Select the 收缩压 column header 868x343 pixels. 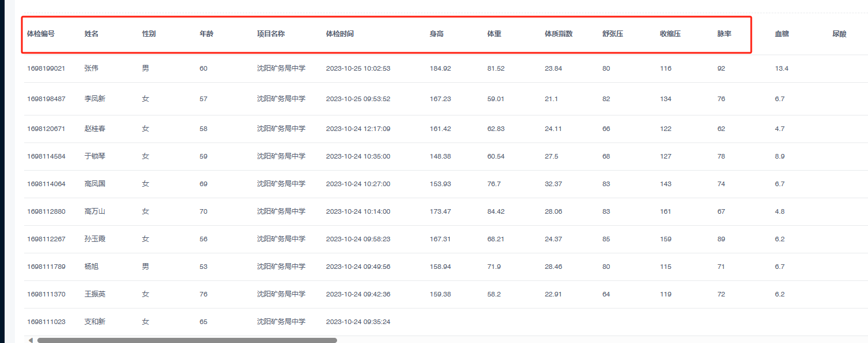coord(670,34)
